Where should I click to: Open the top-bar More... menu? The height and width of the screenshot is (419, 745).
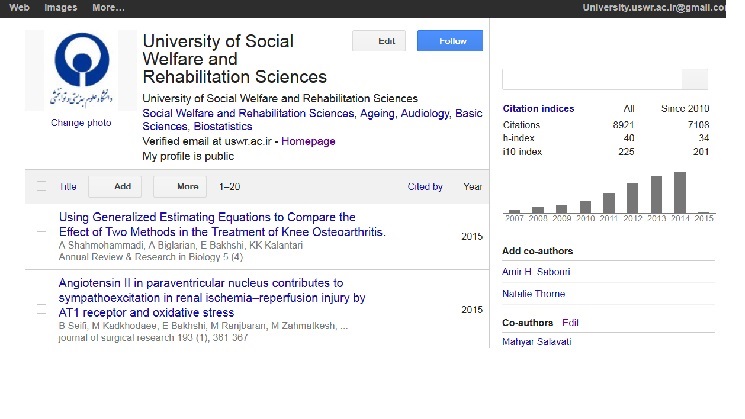pos(108,7)
